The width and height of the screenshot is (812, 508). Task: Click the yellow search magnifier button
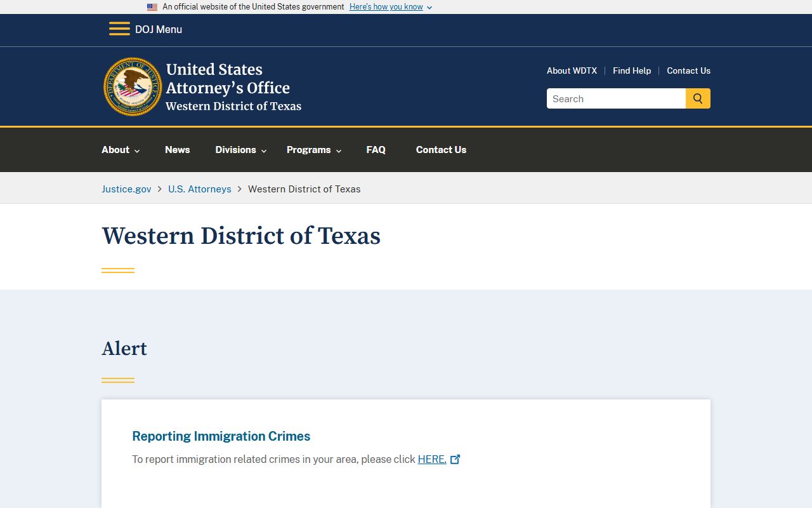698,98
